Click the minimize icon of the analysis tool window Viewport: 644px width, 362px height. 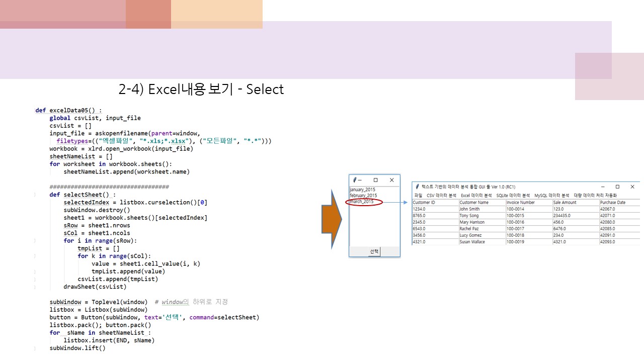click(x=603, y=187)
